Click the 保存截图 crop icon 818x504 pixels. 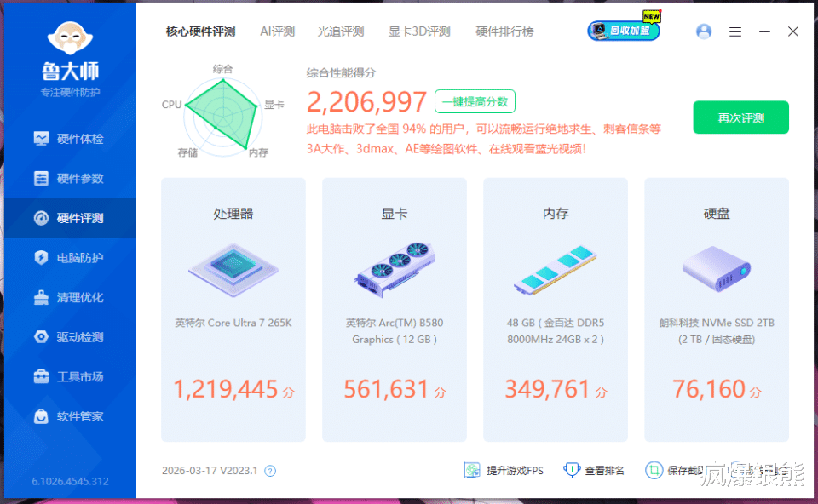(x=654, y=470)
